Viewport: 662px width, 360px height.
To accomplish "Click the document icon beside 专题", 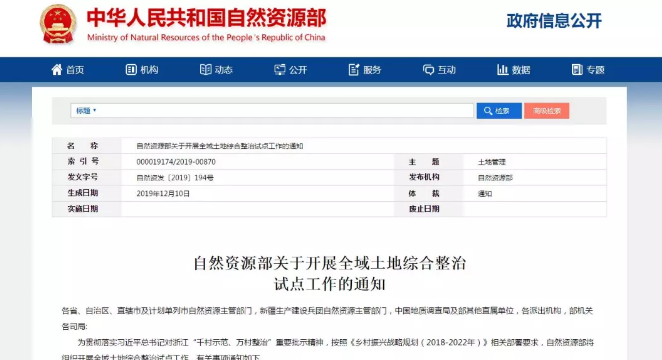I will click(x=577, y=70).
